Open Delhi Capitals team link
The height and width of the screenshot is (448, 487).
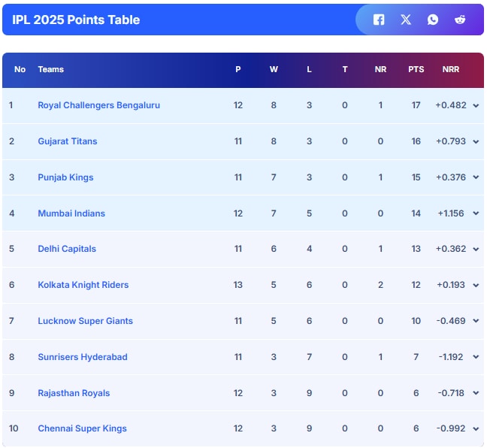coord(67,249)
